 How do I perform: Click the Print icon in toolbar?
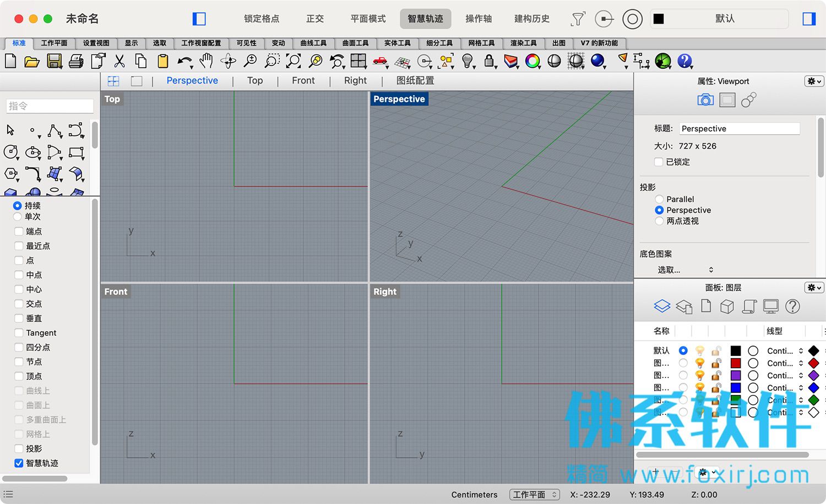(x=76, y=61)
